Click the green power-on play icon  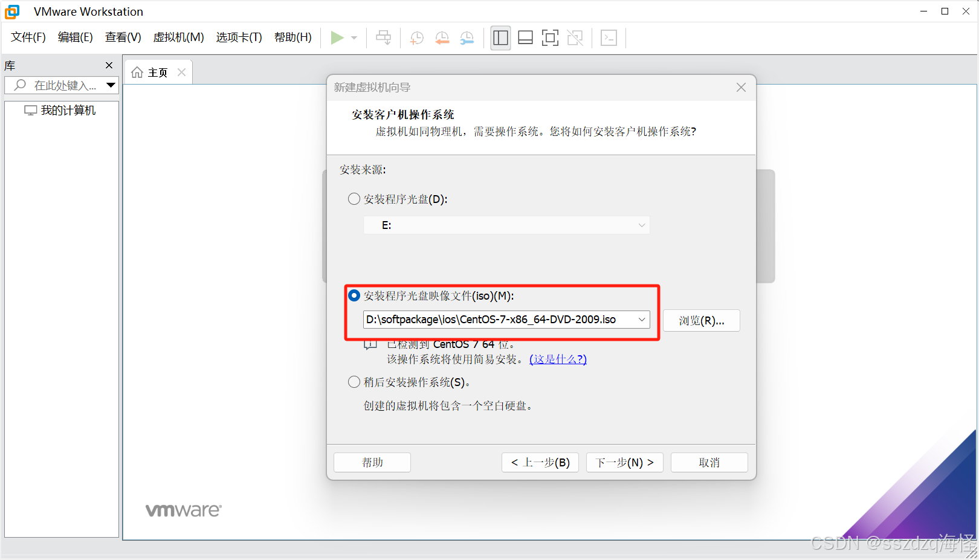tap(337, 38)
